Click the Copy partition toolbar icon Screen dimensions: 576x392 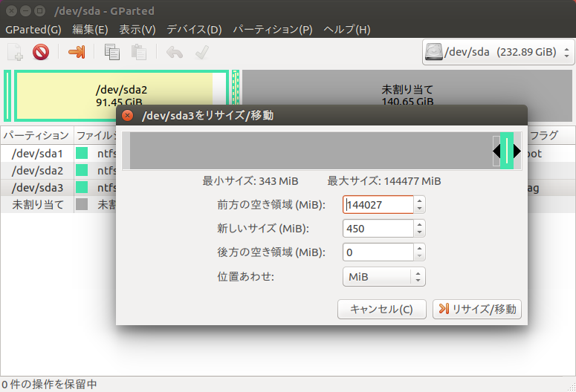(112, 52)
